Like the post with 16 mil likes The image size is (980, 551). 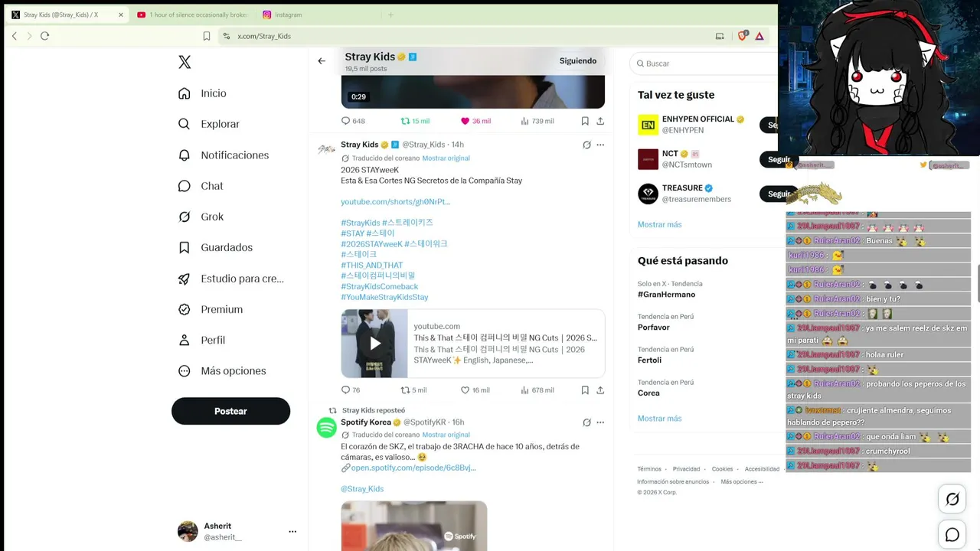pos(475,390)
